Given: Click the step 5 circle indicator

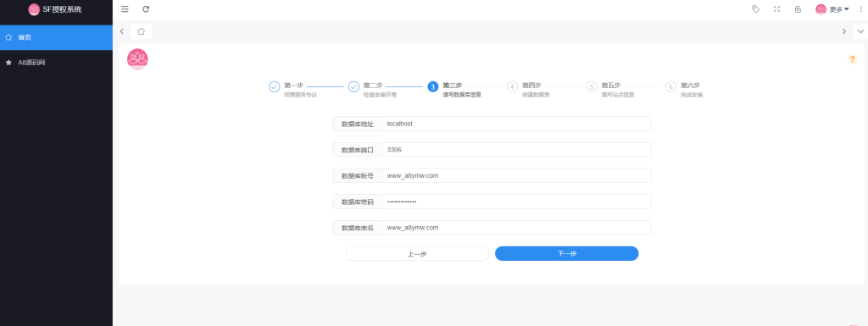Looking at the screenshot, I should click(592, 86).
